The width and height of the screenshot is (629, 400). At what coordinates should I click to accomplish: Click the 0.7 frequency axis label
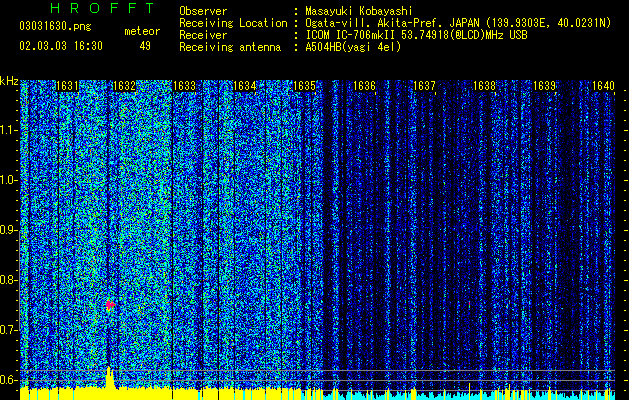[x=8, y=330]
